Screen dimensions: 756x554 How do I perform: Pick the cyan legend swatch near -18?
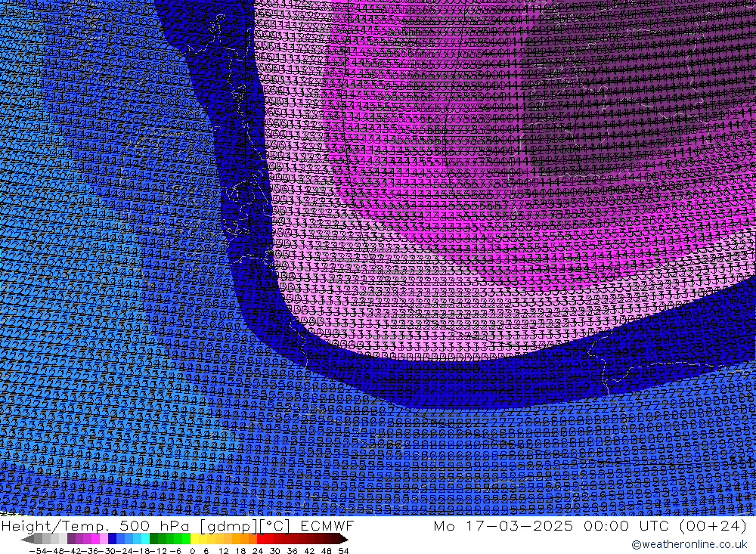[145, 539]
